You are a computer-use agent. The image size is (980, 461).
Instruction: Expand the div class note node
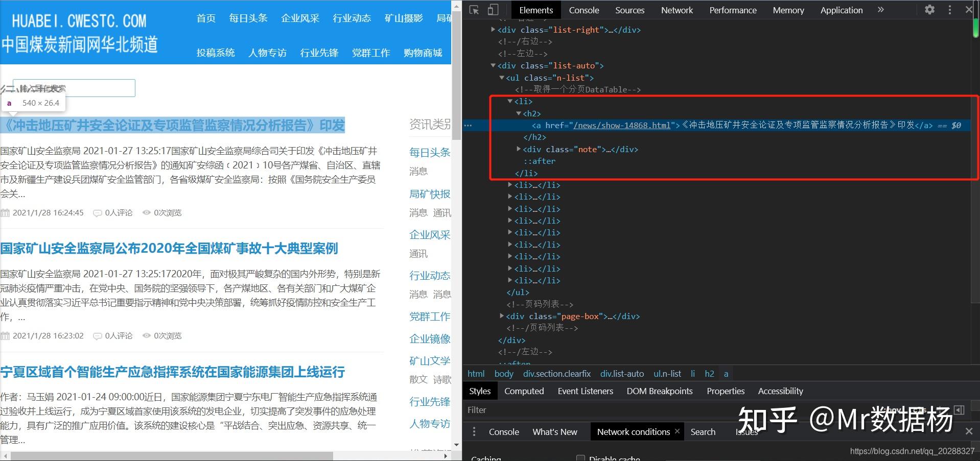point(519,149)
